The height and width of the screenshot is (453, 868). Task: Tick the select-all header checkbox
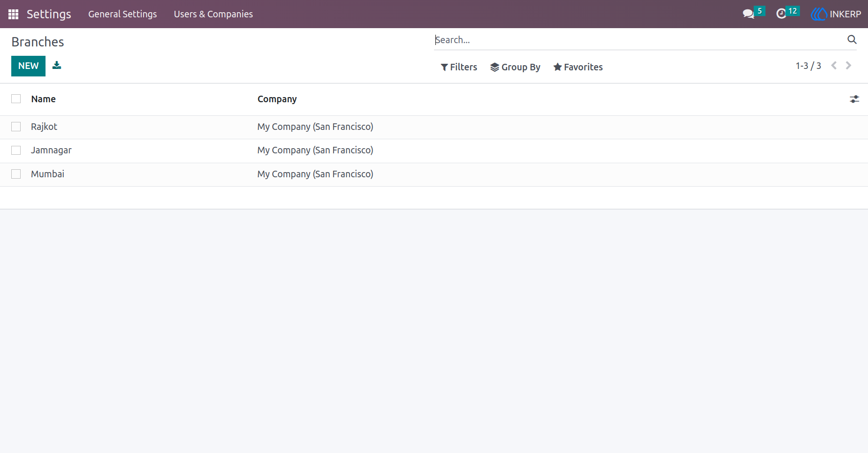pos(16,98)
